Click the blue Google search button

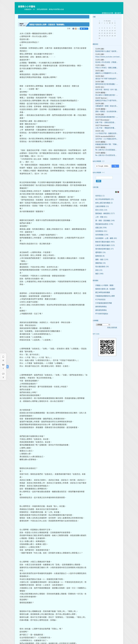pos(115,166)
